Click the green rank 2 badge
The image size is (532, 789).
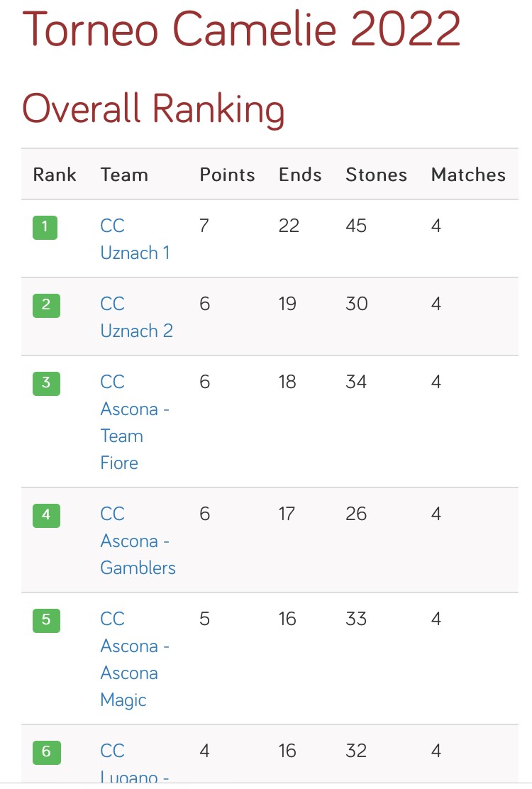[46, 305]
